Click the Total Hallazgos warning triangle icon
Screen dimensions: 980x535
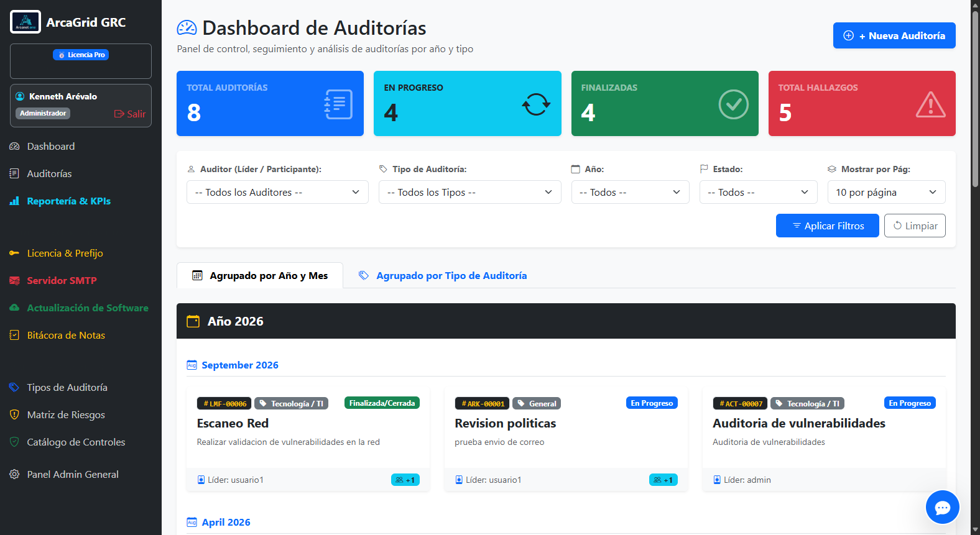coord(931,104)
